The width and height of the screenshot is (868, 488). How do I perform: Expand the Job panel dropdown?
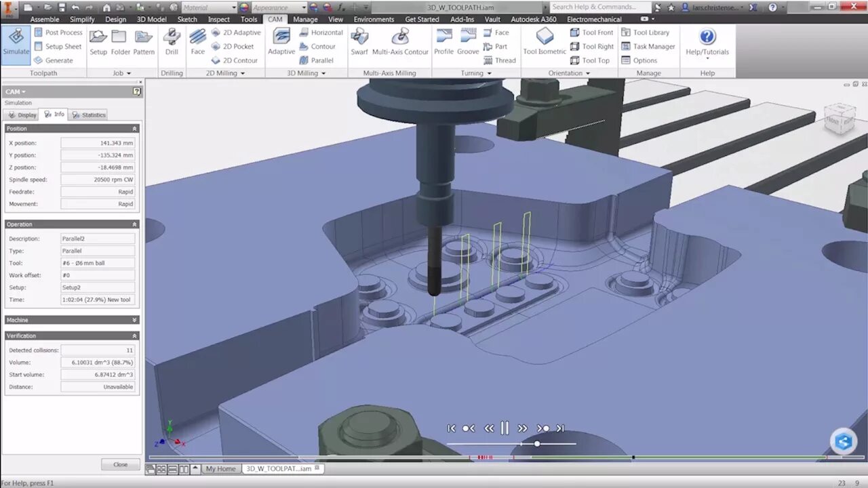coord(129,73)
